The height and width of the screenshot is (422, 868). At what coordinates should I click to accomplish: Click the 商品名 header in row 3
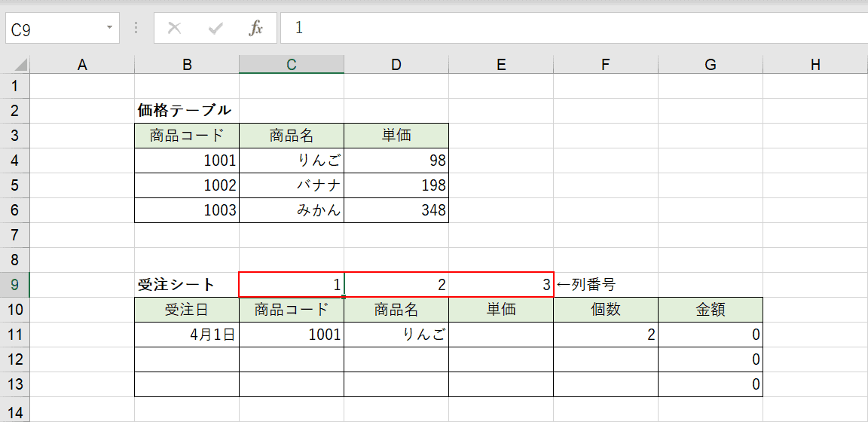point(292,136)
